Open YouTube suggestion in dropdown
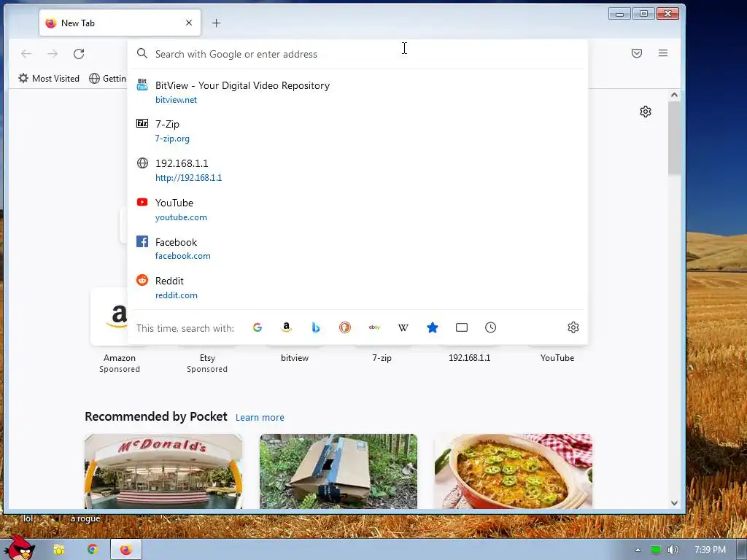 pos(357,209)
